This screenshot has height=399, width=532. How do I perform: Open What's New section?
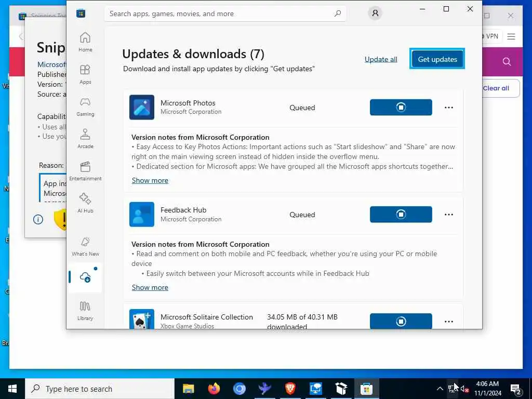coord(85,246)
